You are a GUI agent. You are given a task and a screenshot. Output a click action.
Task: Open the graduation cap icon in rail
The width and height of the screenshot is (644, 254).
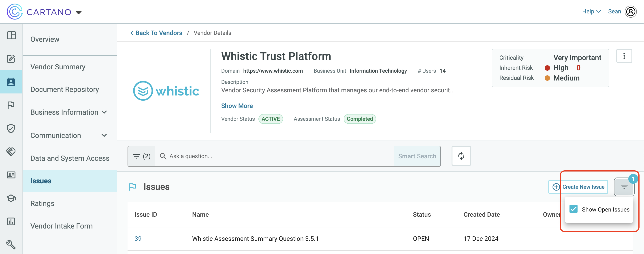click(x=11, y=198)
